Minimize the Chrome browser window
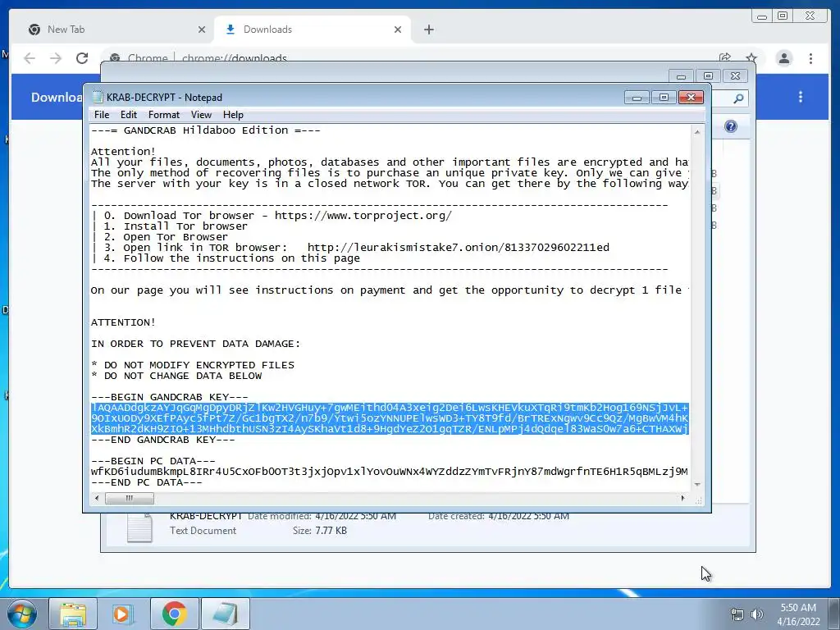840x630 pixels. [x=762, y=16]
